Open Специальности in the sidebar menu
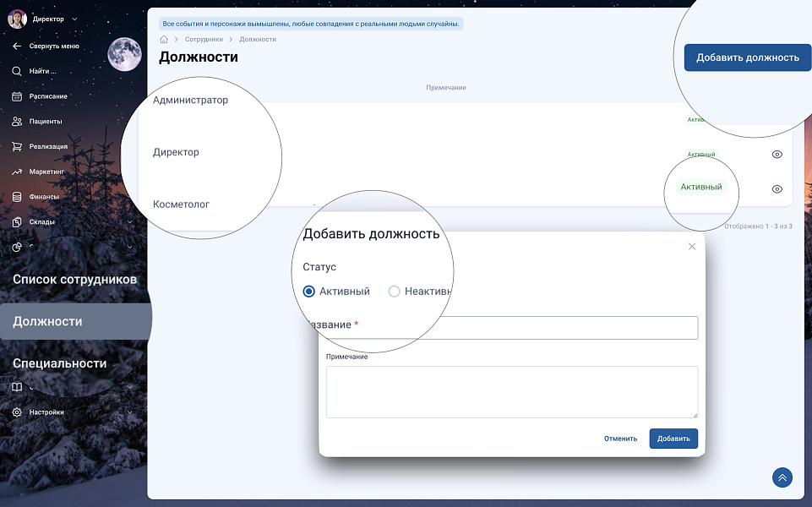The image size is (812, 507). click(x=60, y=363)
